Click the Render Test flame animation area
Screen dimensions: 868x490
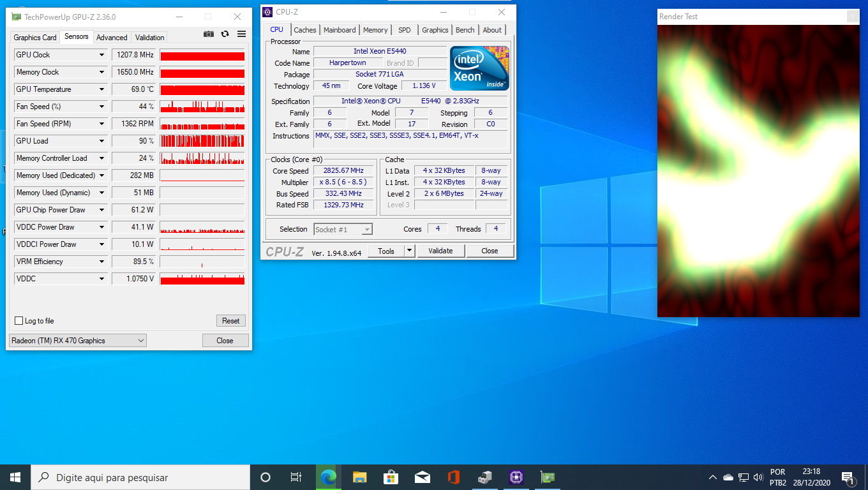click(758, 171)
